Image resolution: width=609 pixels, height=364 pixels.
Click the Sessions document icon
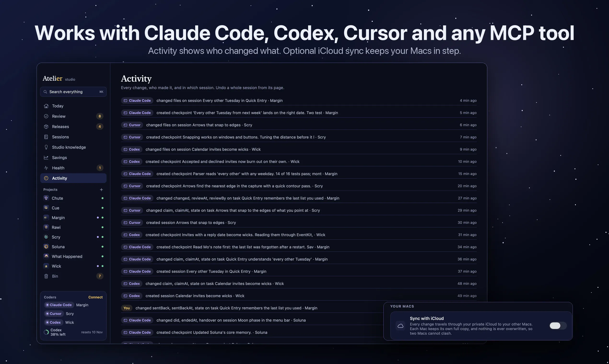[x=46, y=137]
